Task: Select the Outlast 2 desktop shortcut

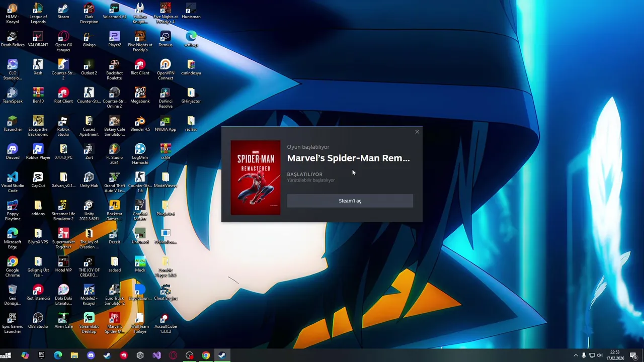Action: click(89, 67)
